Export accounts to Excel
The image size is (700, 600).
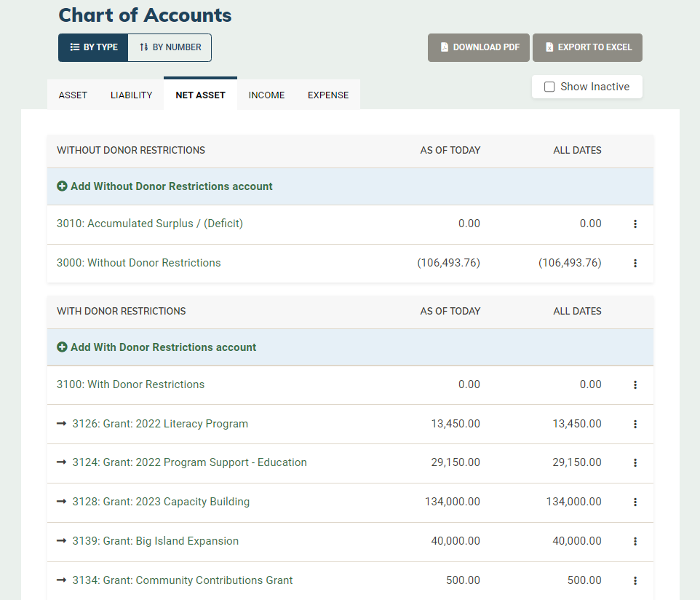(587, 47)
